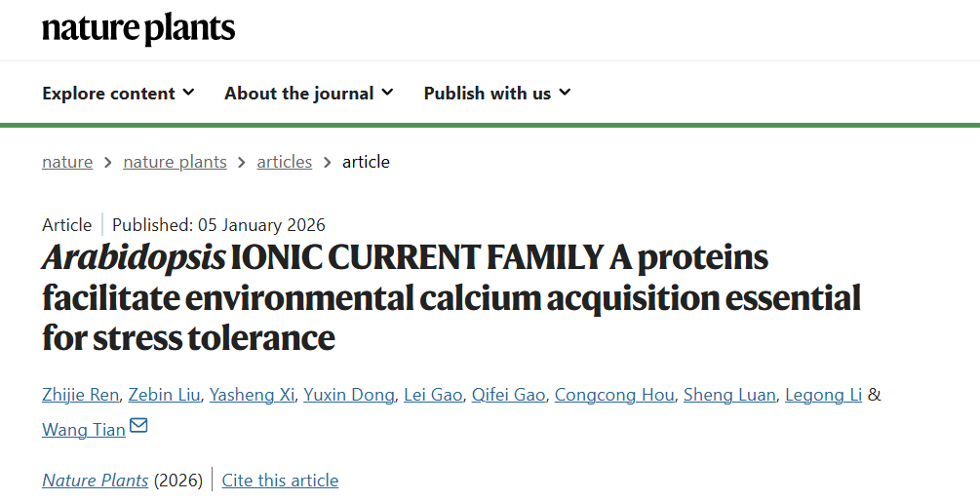Click the envelope icon beside Wang Tian
This screenshot has height=501, width=980.
138,426
